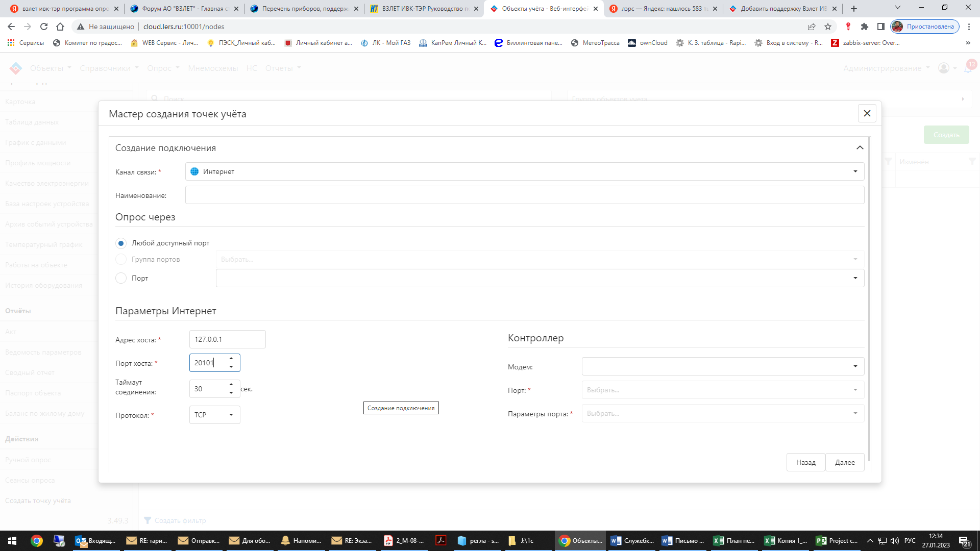The width and height of the screenshot is (980, 551).
Task: Open the controller Порт Выбрать dropdown
Action: pos(723,390)
